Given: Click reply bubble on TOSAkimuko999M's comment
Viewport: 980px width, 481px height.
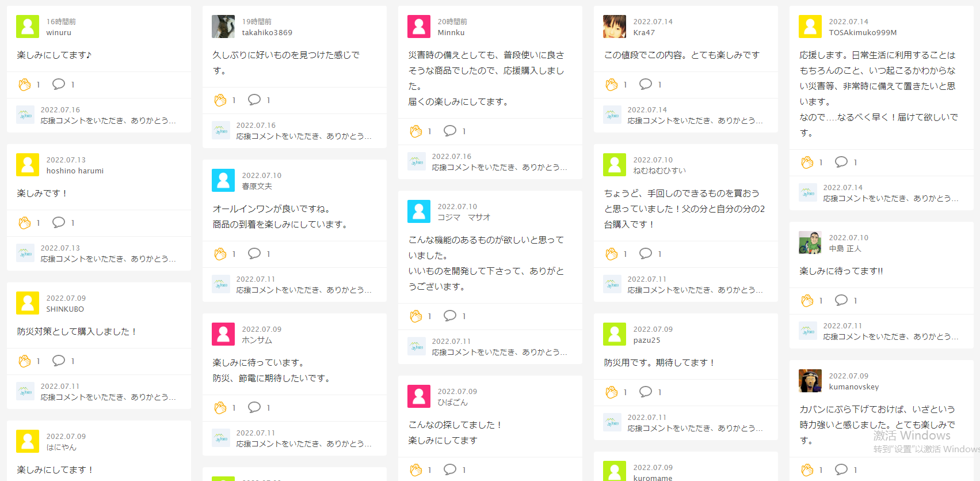Looking at the screenshot, I should (x=841, y=162).
